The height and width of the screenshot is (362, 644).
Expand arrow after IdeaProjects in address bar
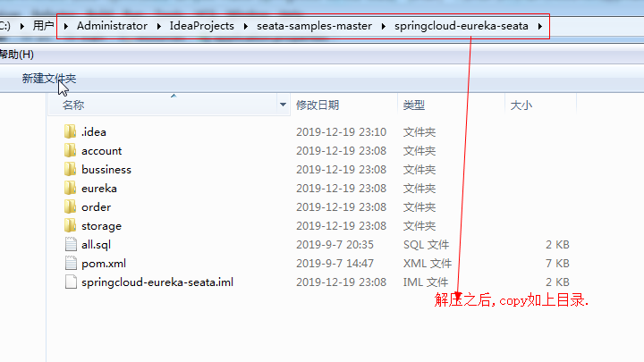tap(245, 26)
